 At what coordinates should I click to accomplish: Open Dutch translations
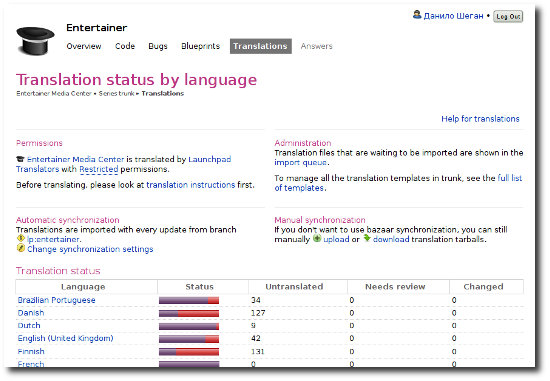29,326
